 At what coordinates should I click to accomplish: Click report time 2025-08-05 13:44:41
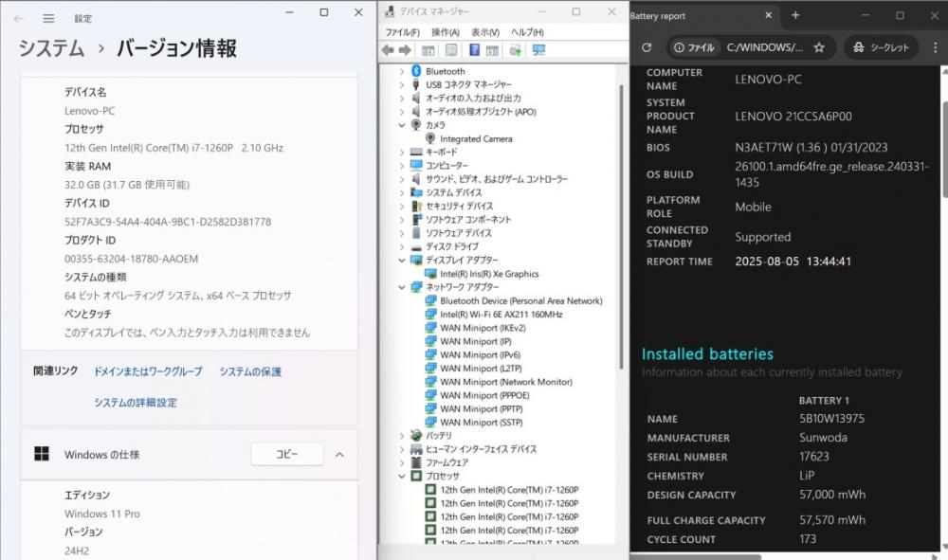793,262
